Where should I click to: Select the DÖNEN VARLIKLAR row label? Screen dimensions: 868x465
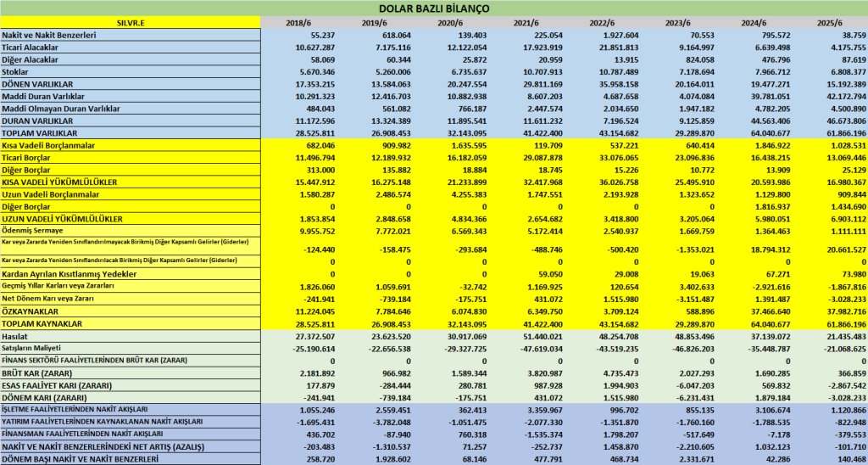point(36,84)
